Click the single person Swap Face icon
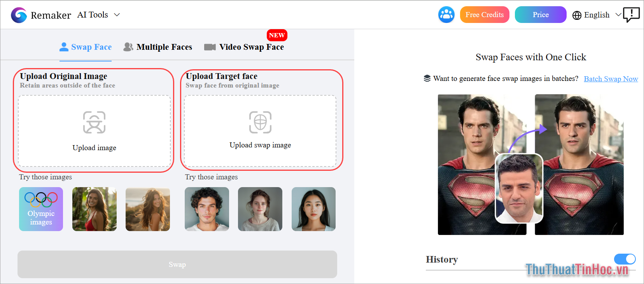644x284 pixels. click(x=64, y=47)
